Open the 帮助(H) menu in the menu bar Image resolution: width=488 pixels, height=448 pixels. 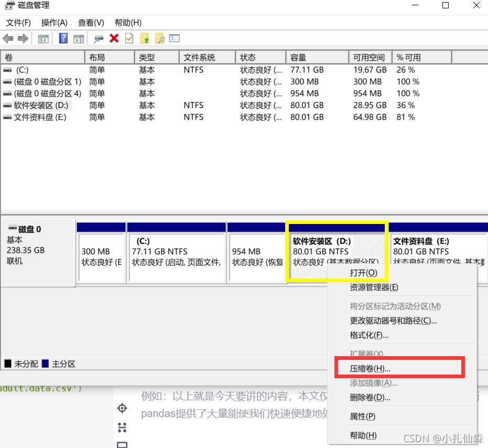point(128,23)
